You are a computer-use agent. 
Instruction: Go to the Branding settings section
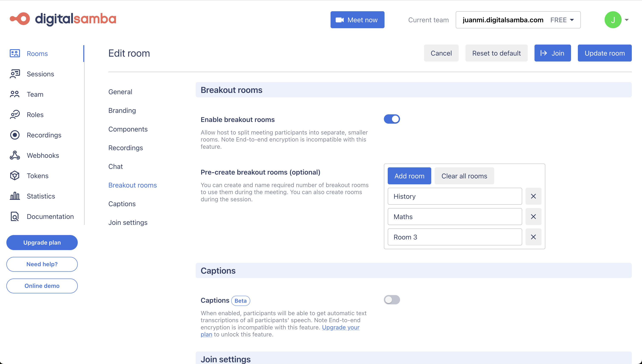(122, 111)
